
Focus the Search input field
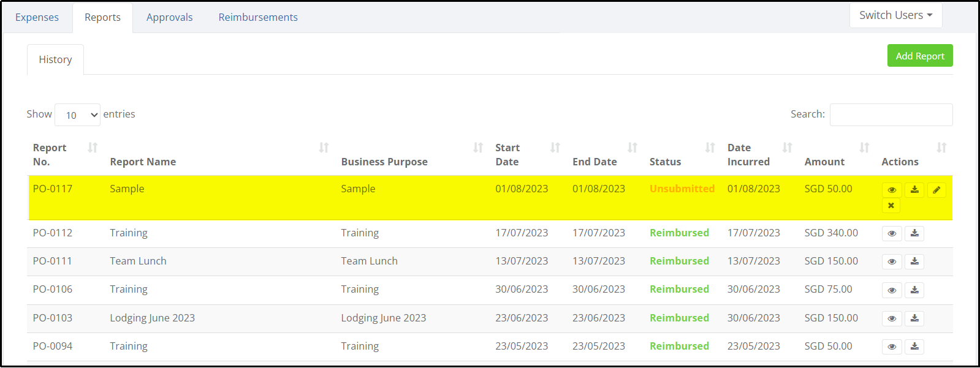(891, 115)
